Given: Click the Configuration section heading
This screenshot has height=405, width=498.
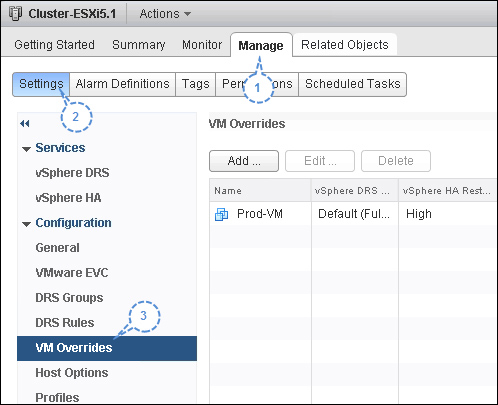Looking at the screenshot, I should (x=73, y=223).
